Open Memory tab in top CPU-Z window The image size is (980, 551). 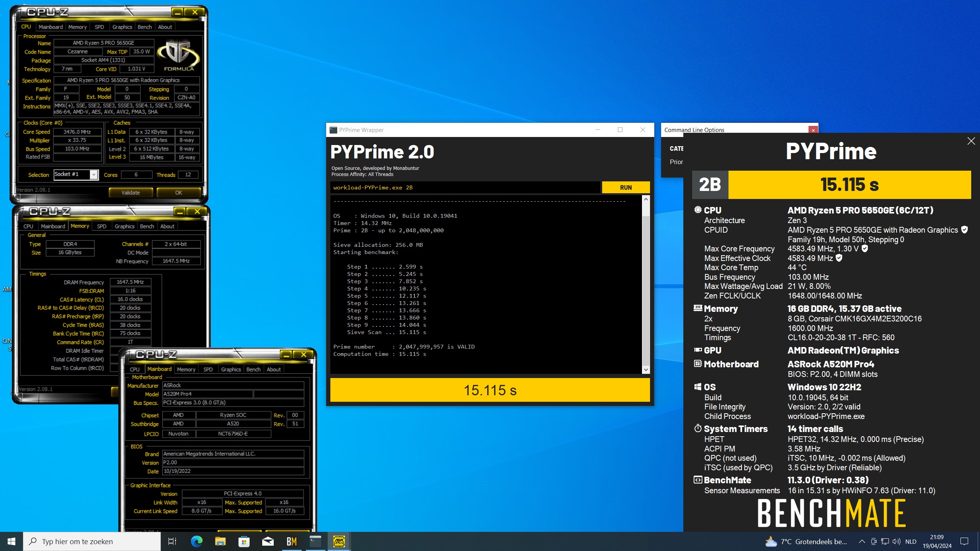point(77,27)
